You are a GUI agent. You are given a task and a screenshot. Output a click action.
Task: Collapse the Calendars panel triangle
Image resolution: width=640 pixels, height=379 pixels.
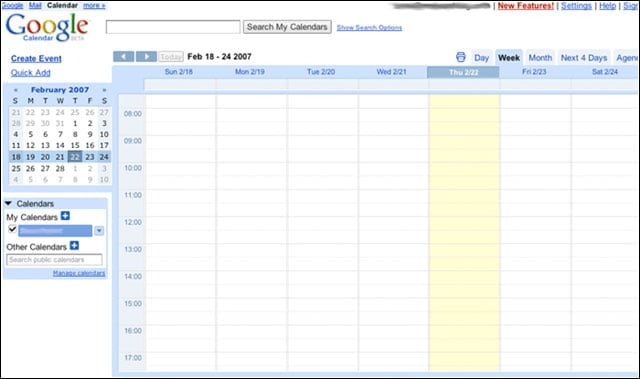pyautogui.click(x=9, y=203)
